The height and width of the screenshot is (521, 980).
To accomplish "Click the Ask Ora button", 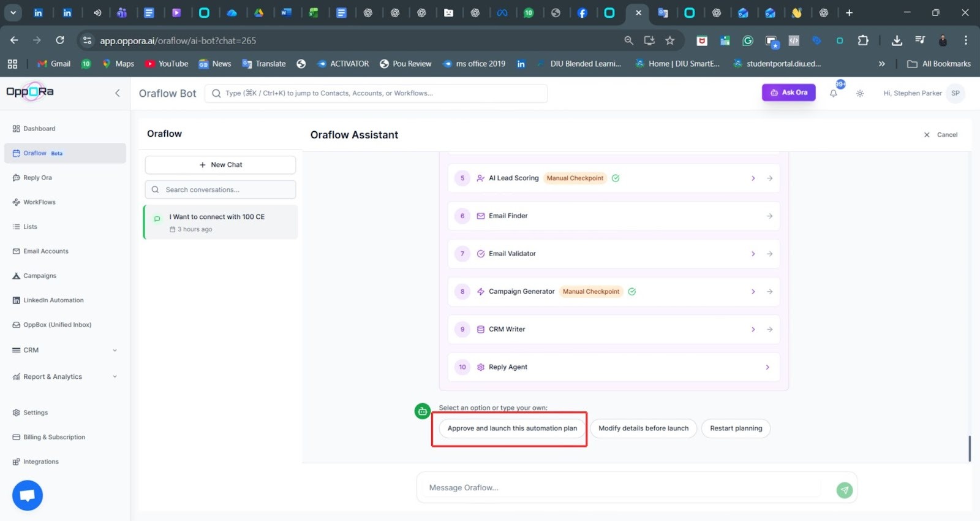I will pyautogui.click(x=788, y=93).
